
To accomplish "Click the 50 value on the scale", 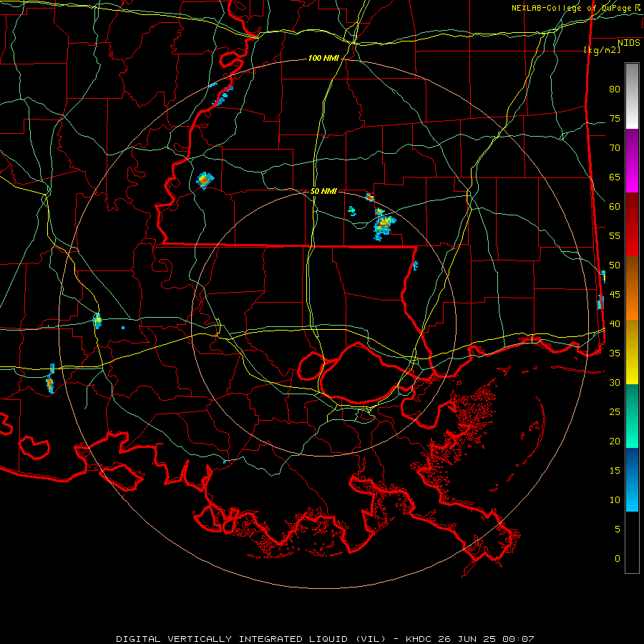I will (x=615, y=265).
